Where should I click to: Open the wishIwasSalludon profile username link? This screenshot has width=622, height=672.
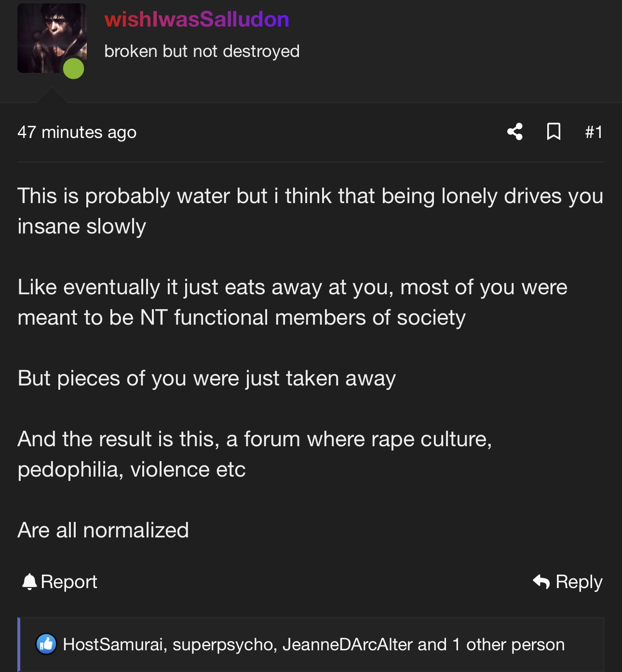click(x=197, y=19)
